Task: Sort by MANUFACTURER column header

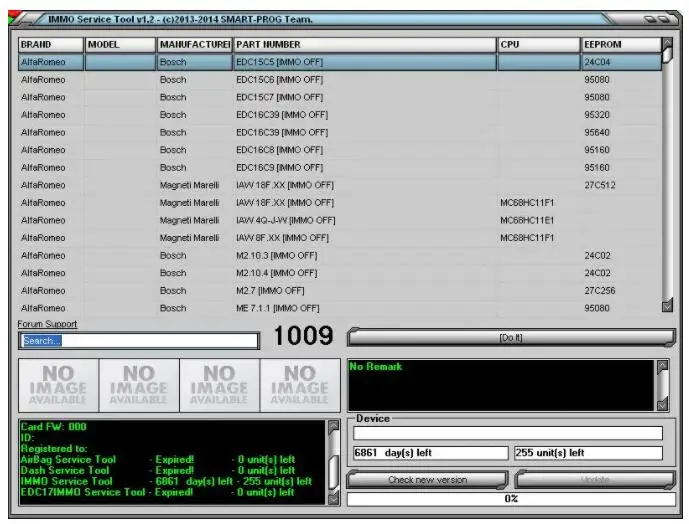Action: (195, 44)
